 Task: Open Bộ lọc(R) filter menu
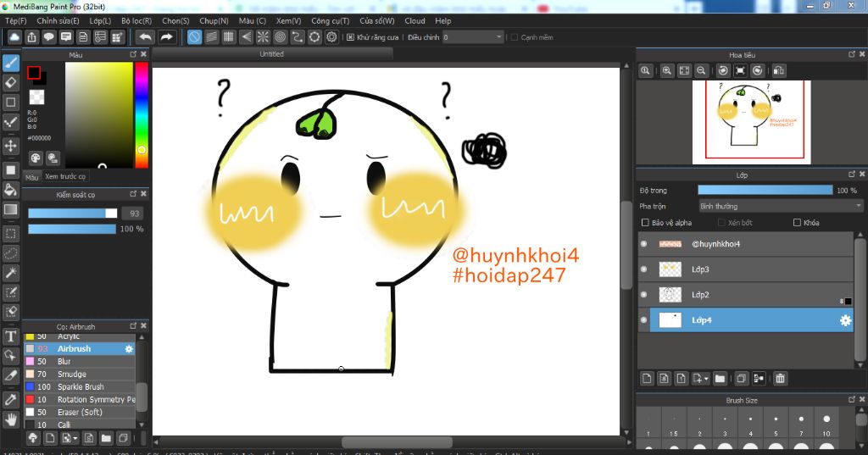[x=136, y=21]
